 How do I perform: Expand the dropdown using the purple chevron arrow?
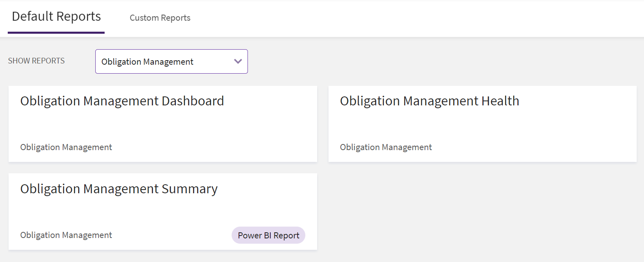coord(238,61)
